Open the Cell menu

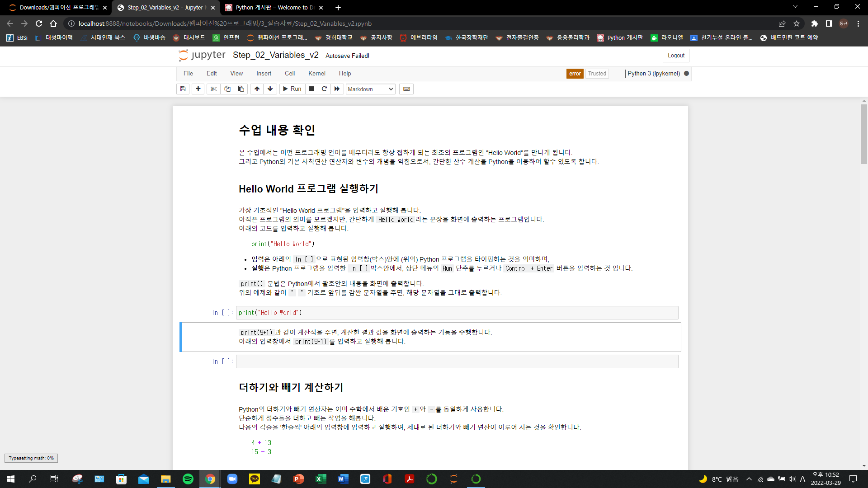click(290, 73)
